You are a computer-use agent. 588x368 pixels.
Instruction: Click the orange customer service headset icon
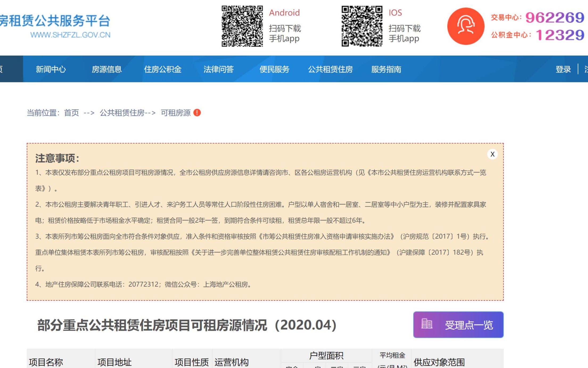[466, 26]
